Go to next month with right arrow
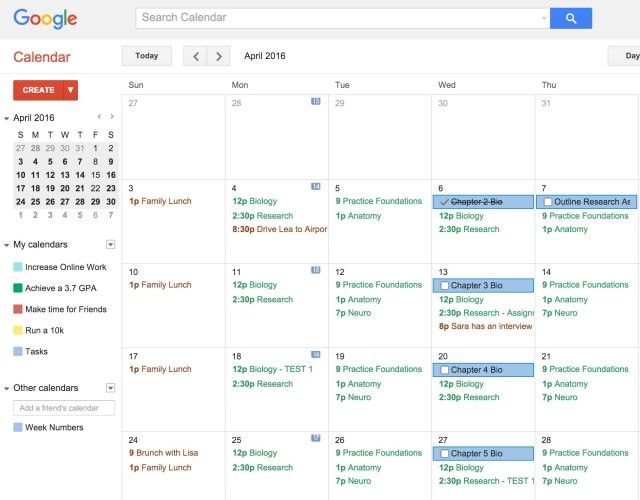Image resolution: width=640 pixels, height=500 pixels. [219, 57]
